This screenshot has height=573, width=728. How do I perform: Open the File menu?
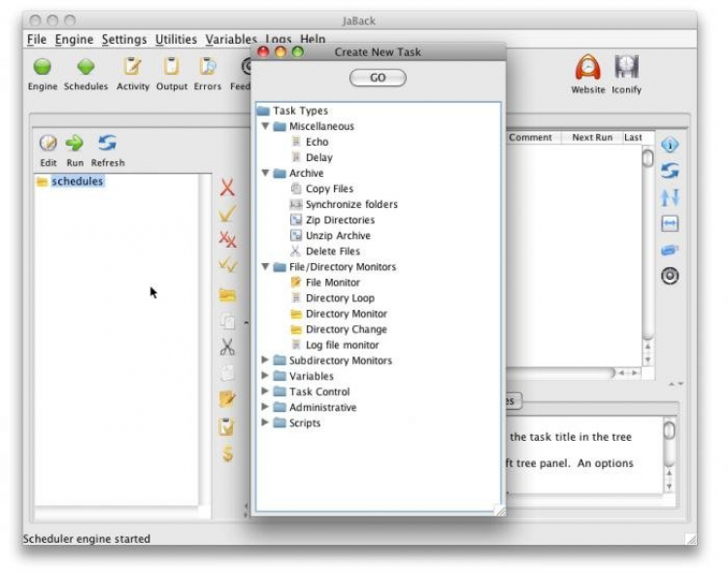pos(37,39)
